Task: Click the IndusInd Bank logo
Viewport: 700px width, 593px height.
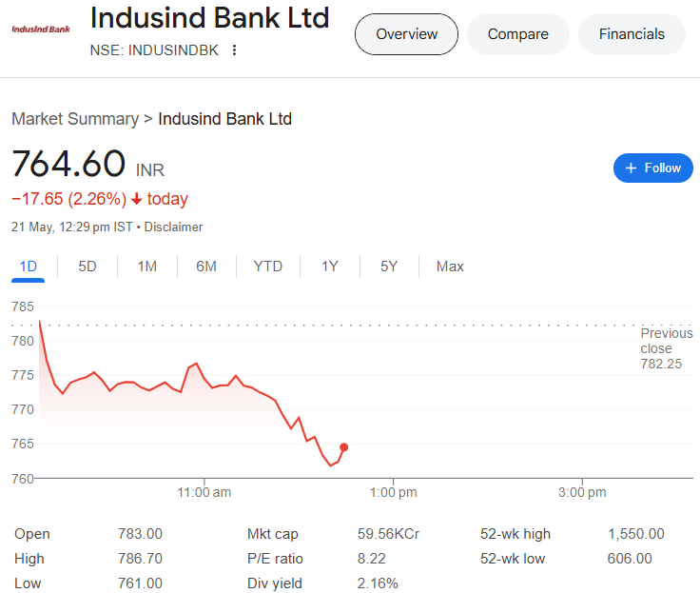Action: 41,30
